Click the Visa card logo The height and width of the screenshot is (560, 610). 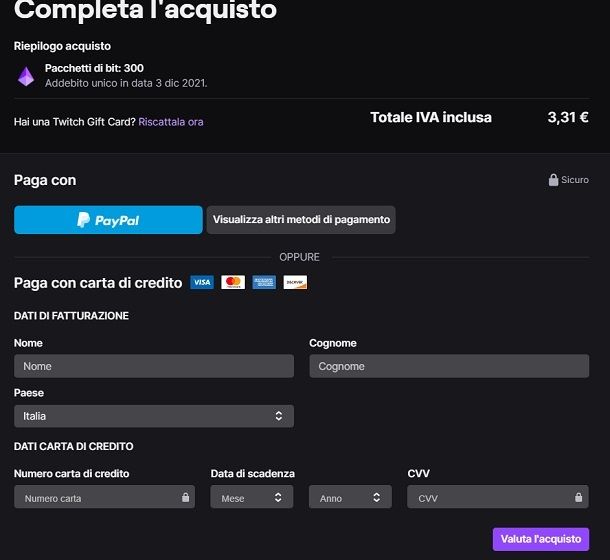(202, 282)
